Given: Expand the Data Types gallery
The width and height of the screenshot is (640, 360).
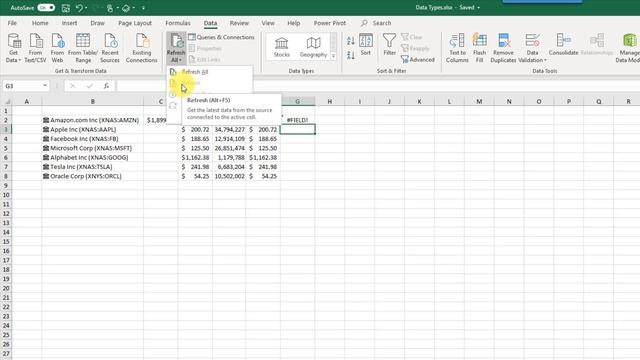Looking at the screenshot, I should (x=333, y=56).
